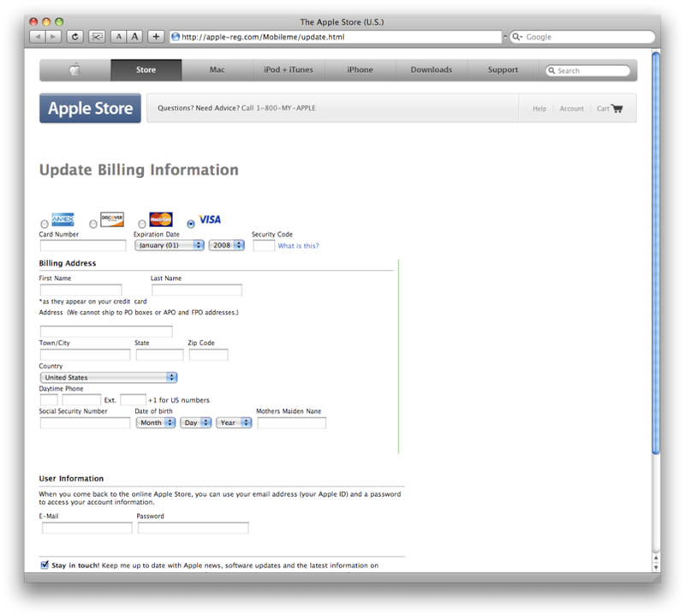Open the iPod + iTunes tab
The height and width of the screenshot is (616, 685).
289,70
